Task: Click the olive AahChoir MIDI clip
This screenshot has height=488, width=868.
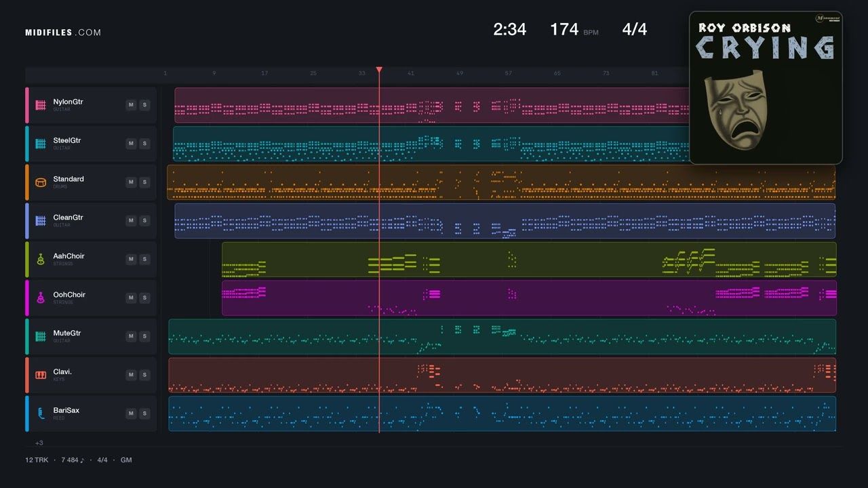Action: (x=529, y=260)
